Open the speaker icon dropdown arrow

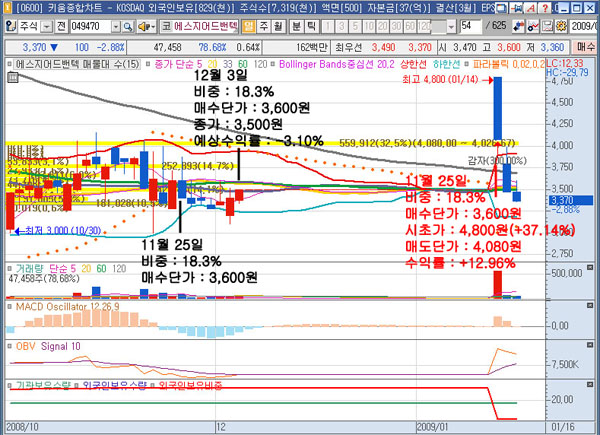pyautogui.click(x=153, y=26)
